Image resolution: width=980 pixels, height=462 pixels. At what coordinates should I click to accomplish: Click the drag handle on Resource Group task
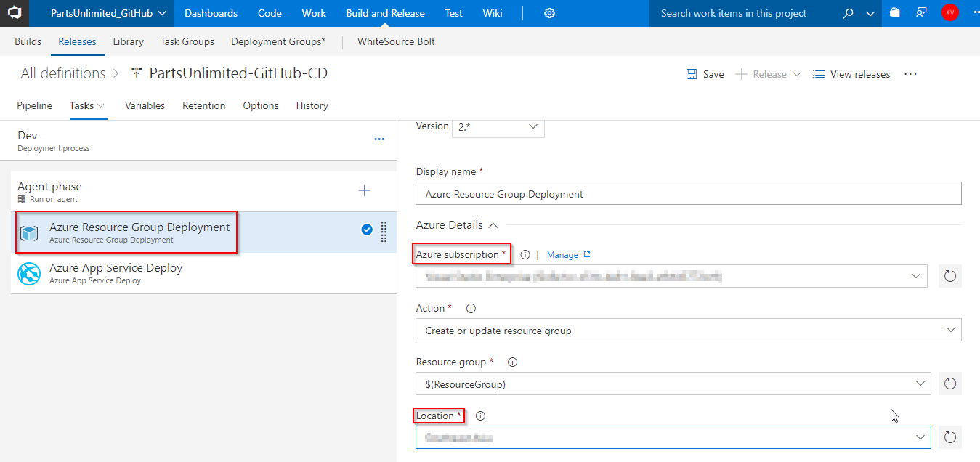[x=384, y=232]
